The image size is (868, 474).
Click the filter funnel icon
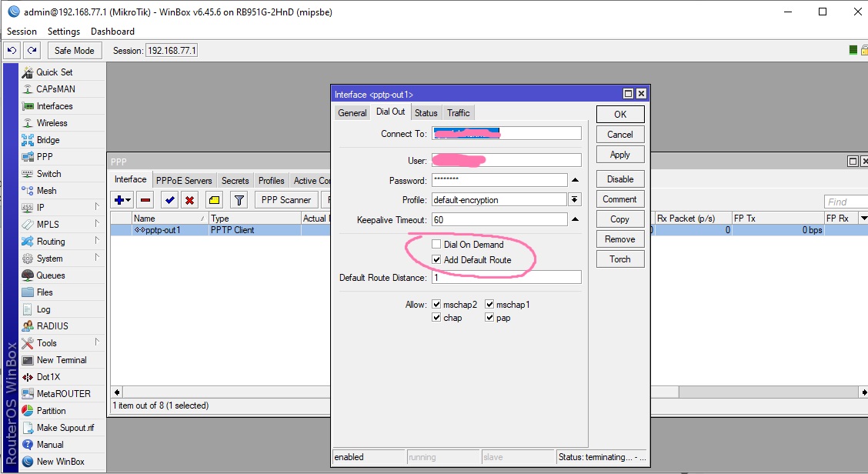coord(239,200)
